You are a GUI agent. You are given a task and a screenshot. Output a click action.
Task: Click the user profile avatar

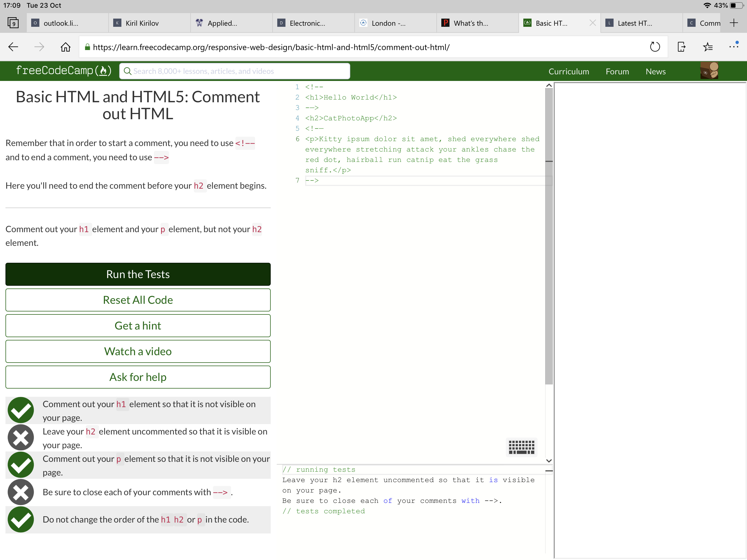pyautogui.click(x=709, y=71)
